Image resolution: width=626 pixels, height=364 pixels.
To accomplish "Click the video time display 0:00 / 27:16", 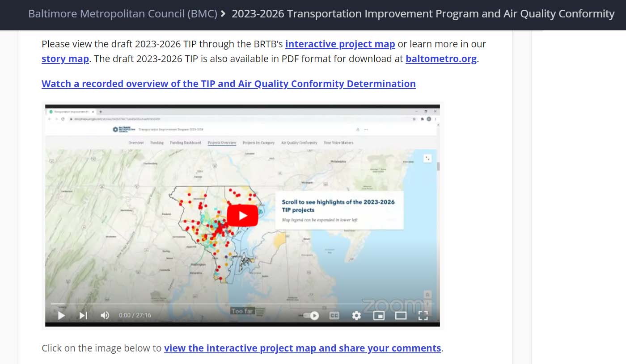I will (135, 315).
